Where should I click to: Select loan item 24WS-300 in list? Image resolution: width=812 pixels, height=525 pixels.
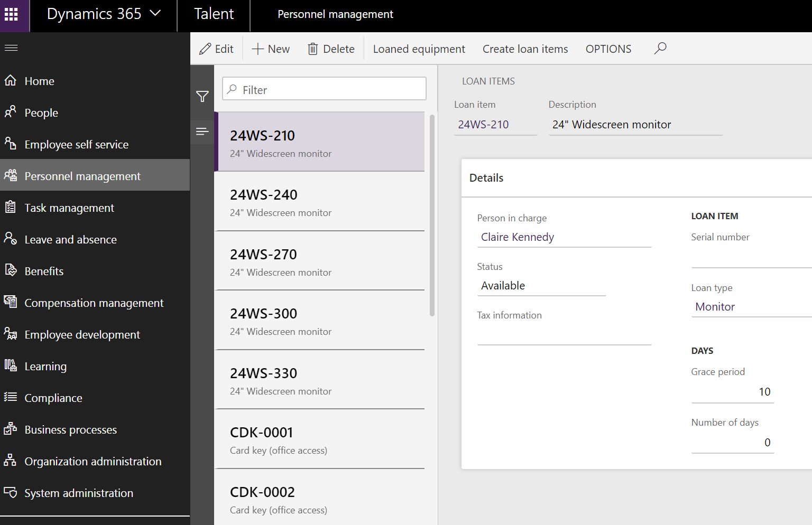click(319, 321)
